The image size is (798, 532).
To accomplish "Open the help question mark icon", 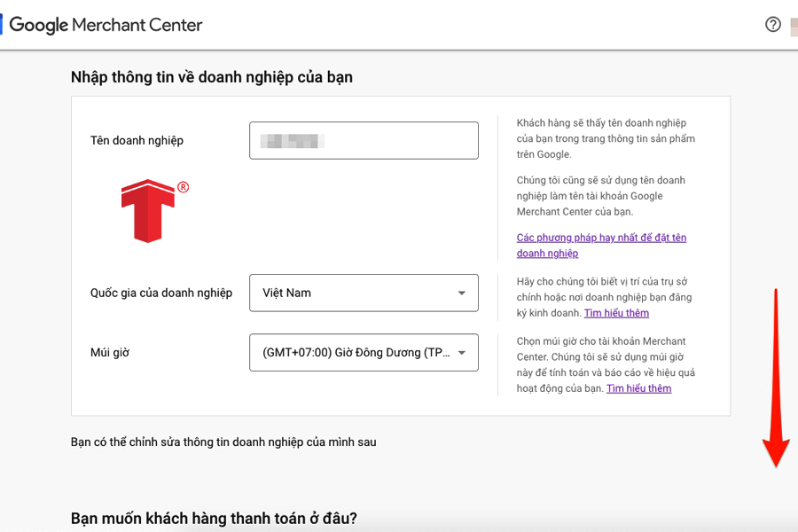I will tap(773, 25).
